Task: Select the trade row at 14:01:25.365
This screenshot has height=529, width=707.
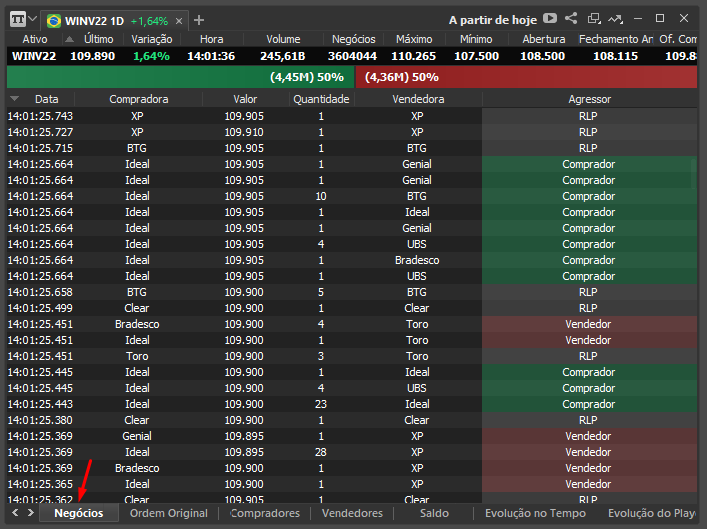Action: coord(352,484)
